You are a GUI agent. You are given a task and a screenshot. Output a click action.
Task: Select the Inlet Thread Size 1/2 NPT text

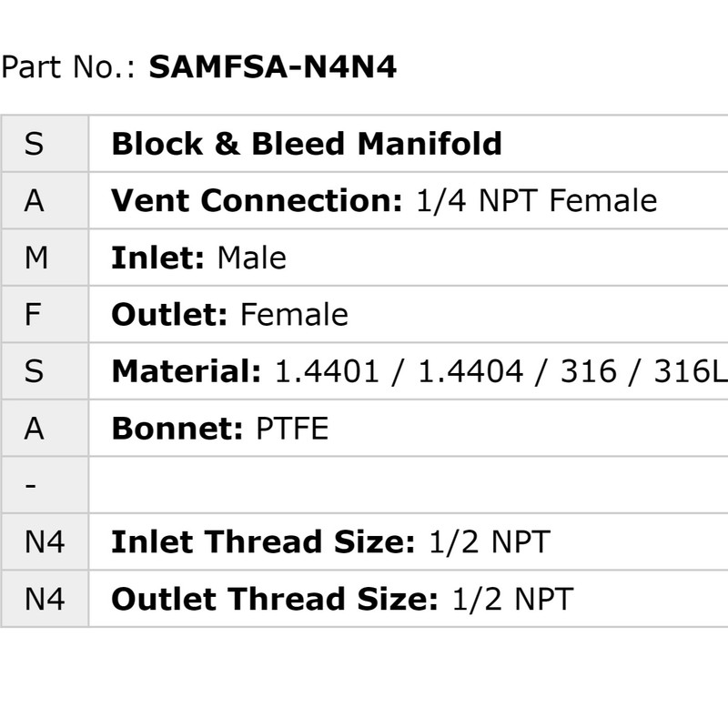330,542
